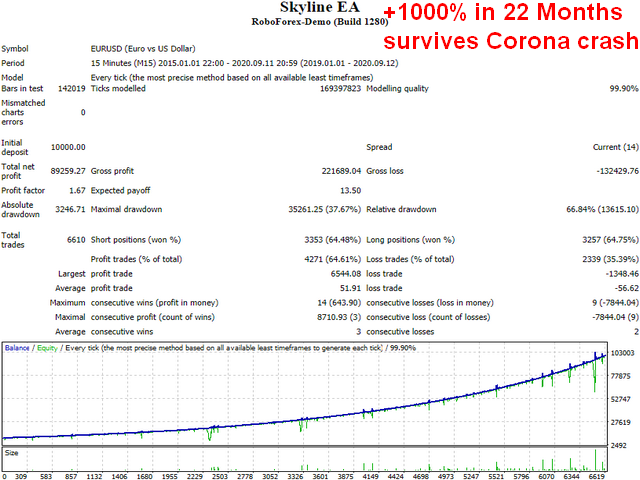Click average profit trade '51.91'
The width and height of the screenshot is (640, 480).
[351, 289]
